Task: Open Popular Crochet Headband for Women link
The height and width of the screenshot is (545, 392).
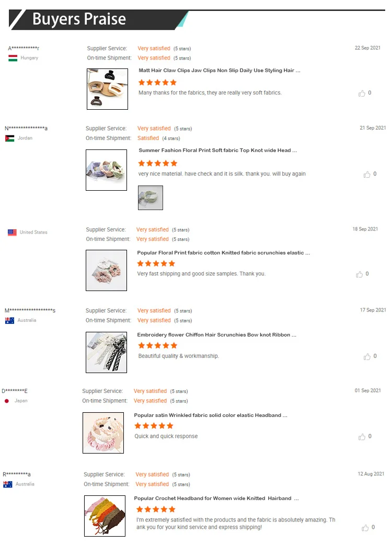Action: click(x=216, y=498)
